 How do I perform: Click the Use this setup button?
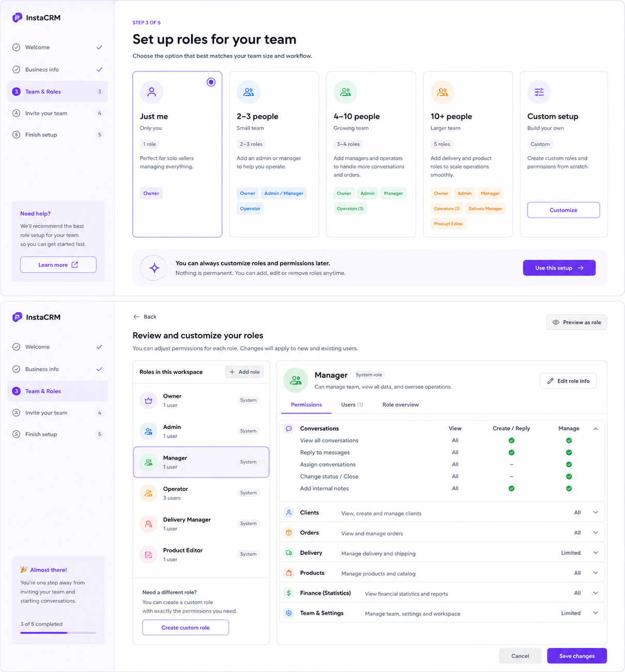tap(559, 268)
